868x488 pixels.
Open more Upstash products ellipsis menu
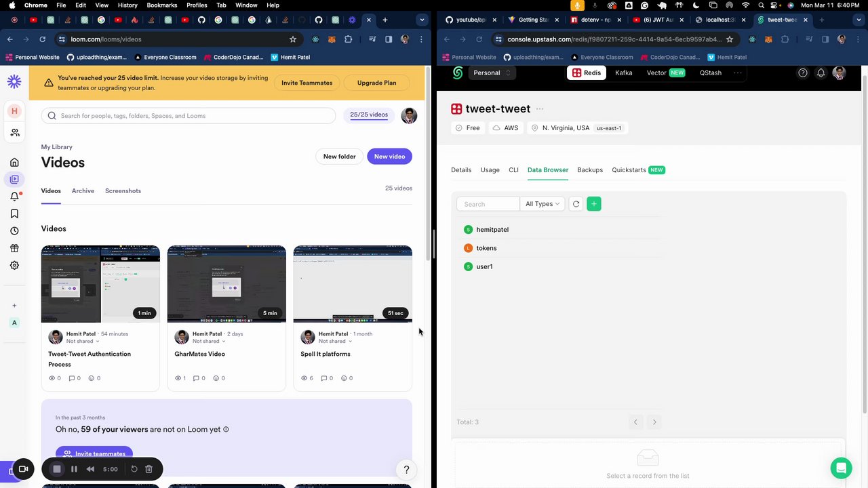(x=738, y=73)
